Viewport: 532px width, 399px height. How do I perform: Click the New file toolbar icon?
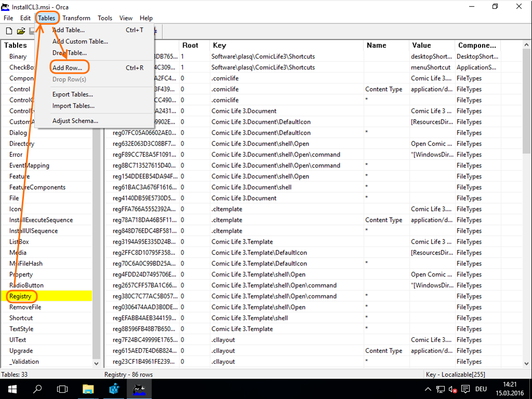[x=9, y=32]
